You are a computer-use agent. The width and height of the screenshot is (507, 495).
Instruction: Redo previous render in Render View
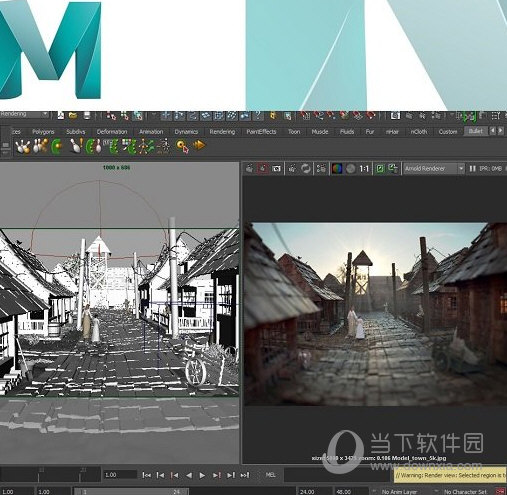(x=250, y=169)
